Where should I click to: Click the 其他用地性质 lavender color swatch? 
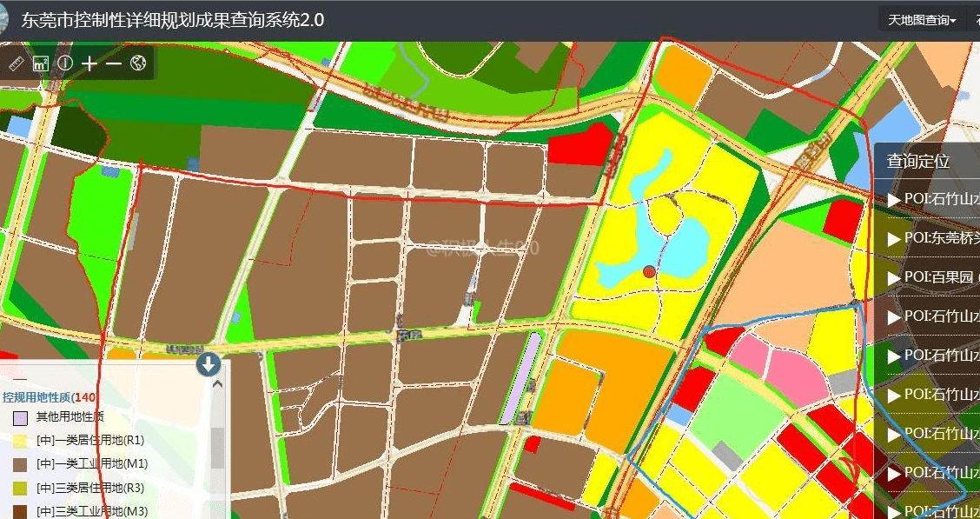click(20, 417)
